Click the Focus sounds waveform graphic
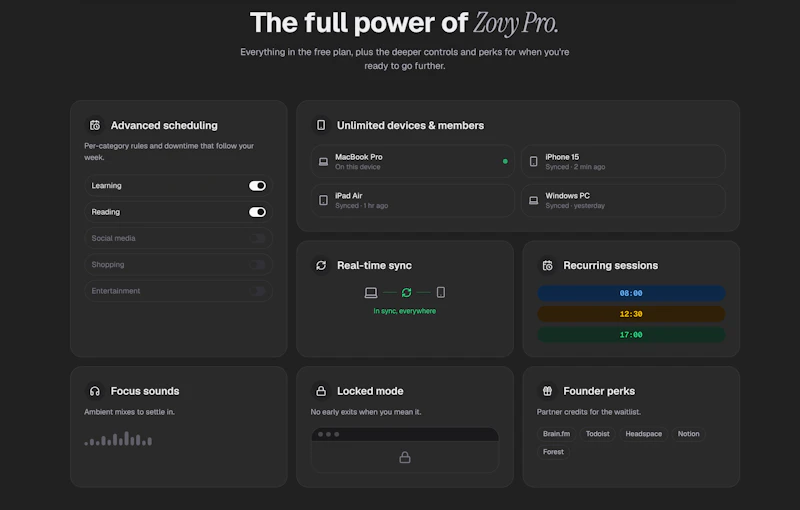800x510 pixels. coord(118,439)
